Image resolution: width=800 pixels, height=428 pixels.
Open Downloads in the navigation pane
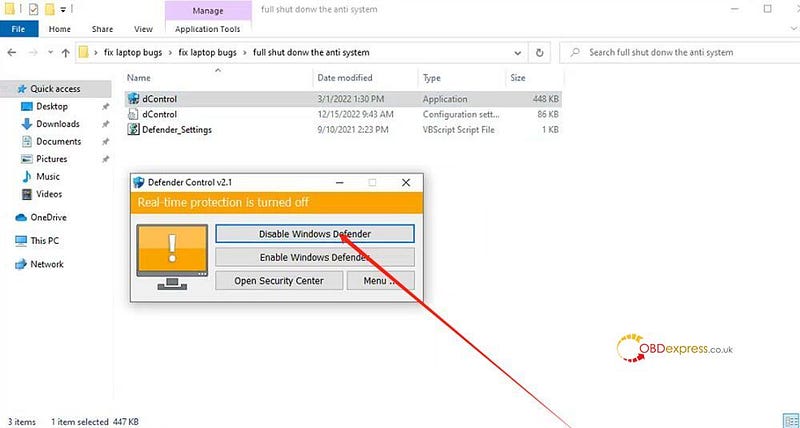point(58,123)
